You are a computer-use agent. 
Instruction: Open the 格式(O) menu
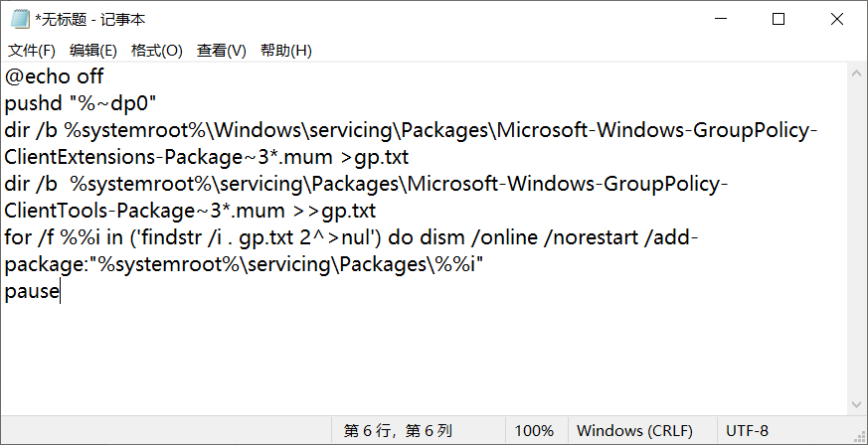[157, 51]
